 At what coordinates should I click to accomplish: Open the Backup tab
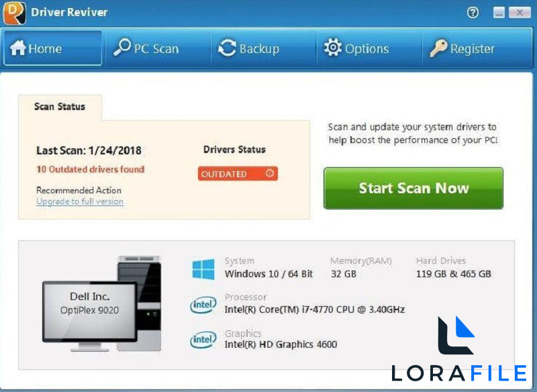[264, 48]
